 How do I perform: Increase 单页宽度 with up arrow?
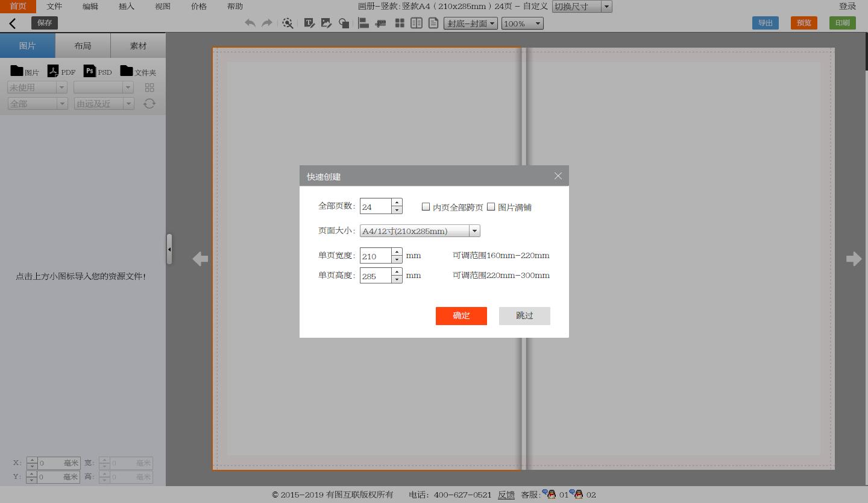(x=397, y=251)
